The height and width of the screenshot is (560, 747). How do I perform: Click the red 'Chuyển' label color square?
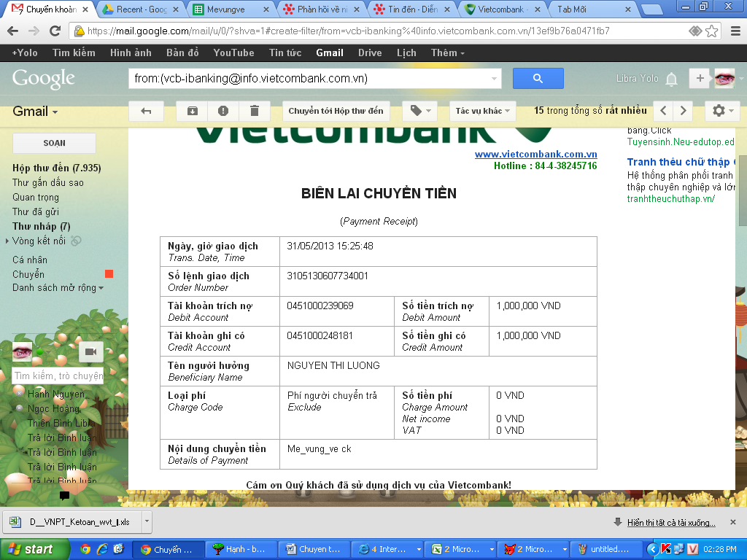pos(109,274)
